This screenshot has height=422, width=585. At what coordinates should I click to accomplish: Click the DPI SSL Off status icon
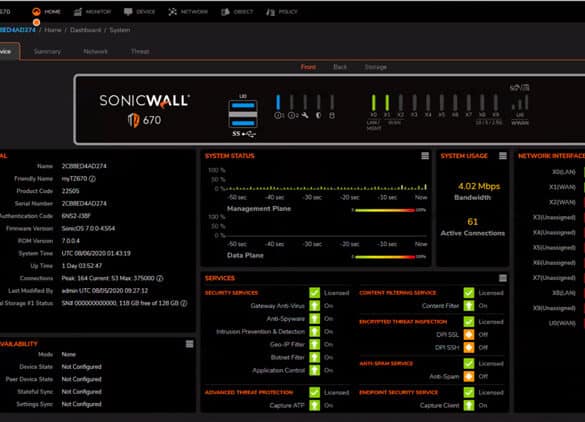(x=469, y=335)
